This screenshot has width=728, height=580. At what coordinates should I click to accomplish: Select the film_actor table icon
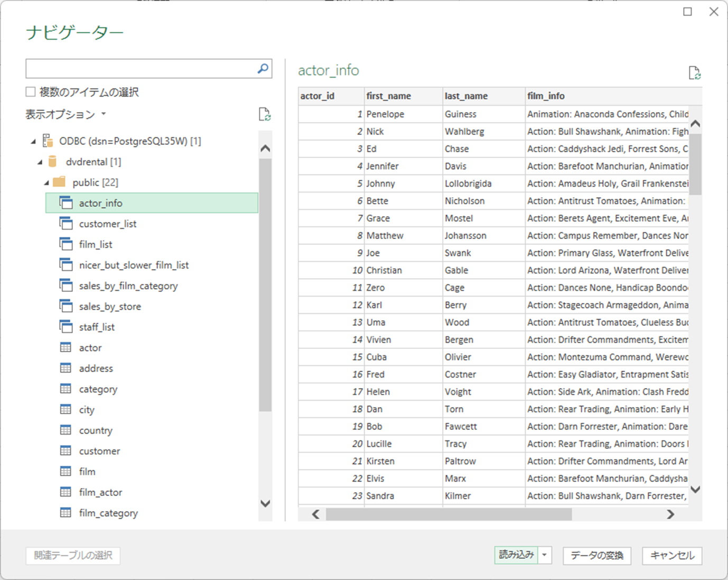point(66,492)
